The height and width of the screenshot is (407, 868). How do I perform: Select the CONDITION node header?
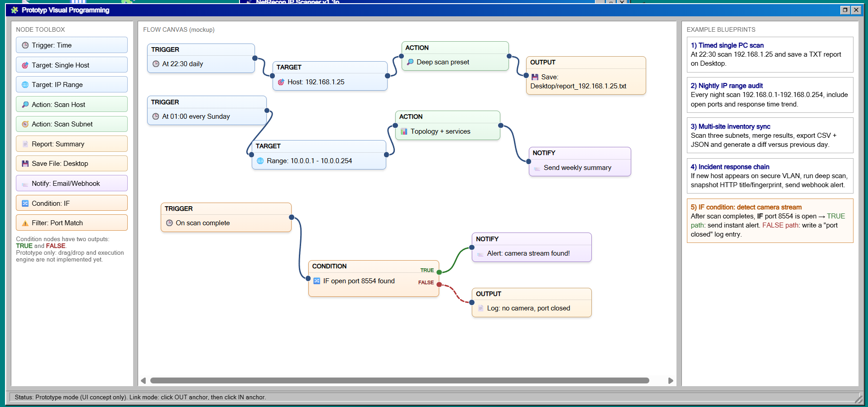pos(374,266)
